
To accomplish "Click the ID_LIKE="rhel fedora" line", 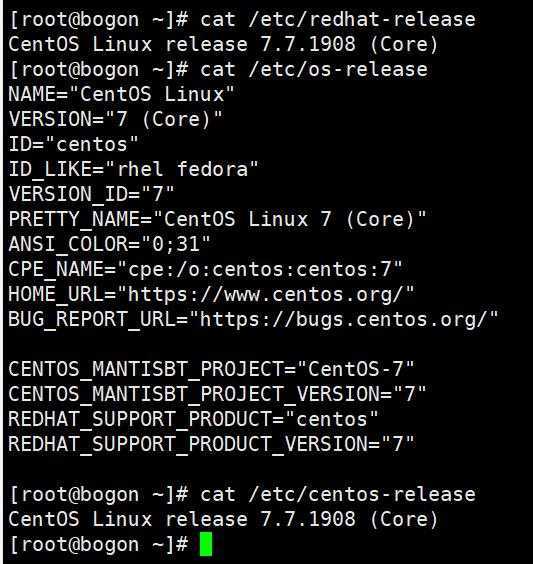I will [133, 169].
